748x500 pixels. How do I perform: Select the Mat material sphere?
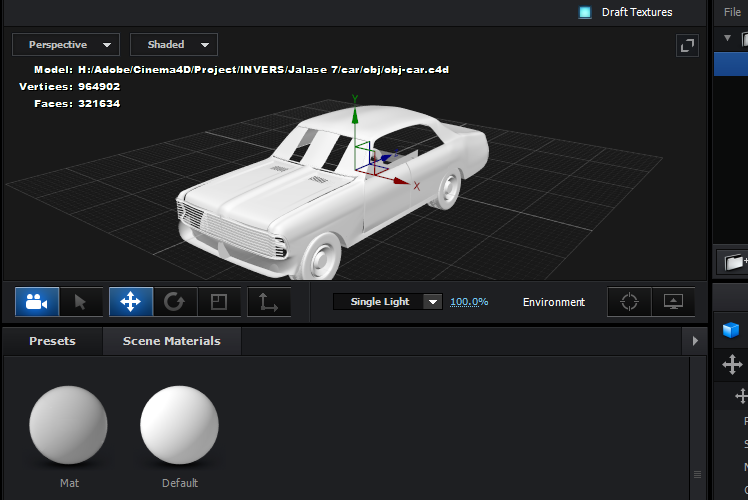(68, 424)
